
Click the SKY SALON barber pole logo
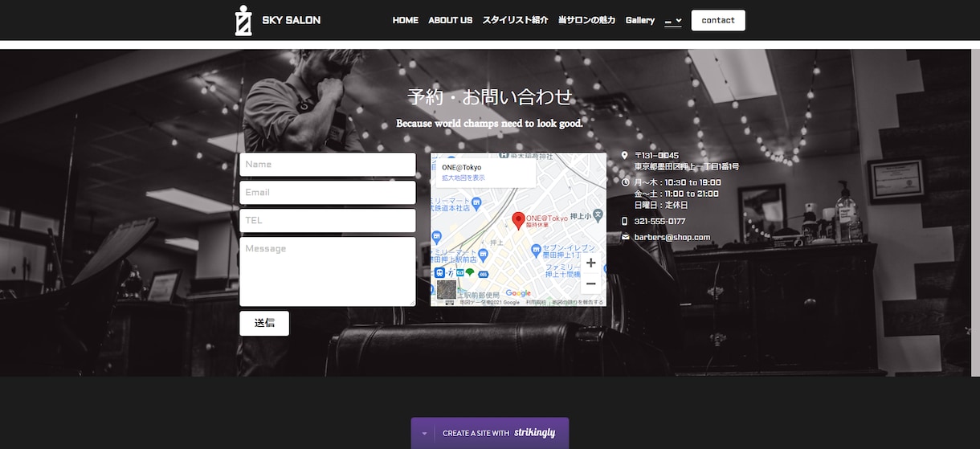[243, 20]
